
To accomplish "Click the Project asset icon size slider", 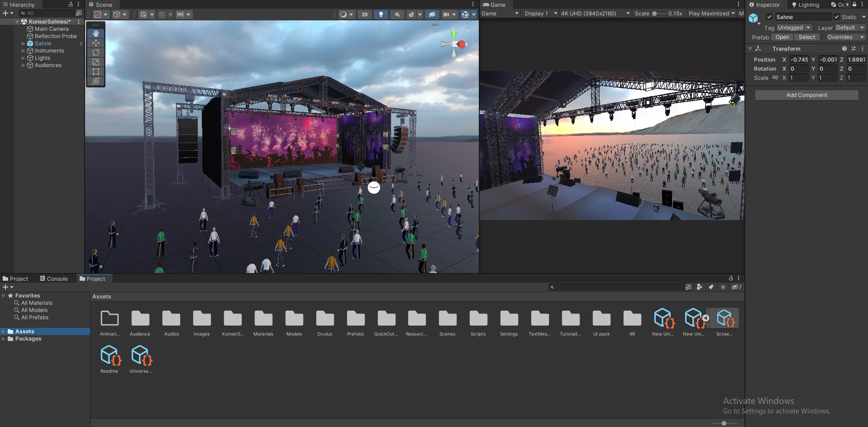I will pos(724,423).
